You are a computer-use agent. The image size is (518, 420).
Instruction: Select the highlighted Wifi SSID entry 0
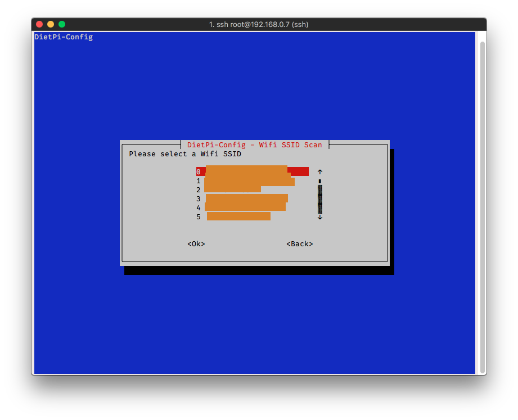pos(253,171)
